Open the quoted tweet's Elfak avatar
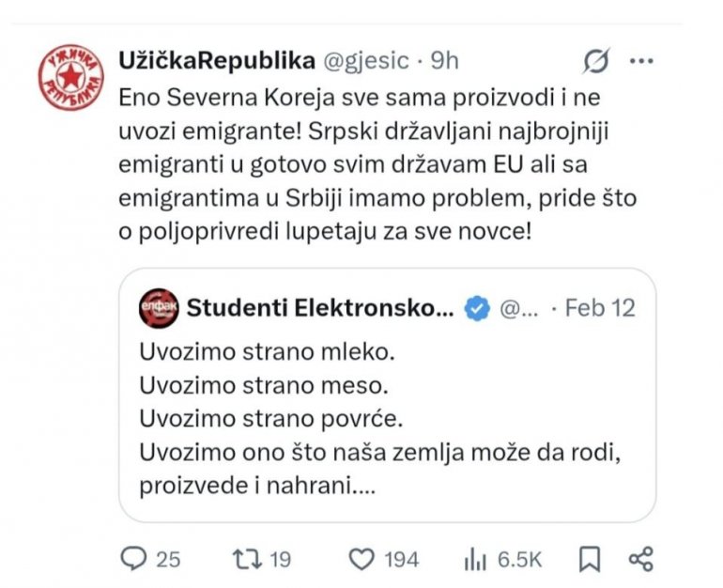 click(x=158, y=308)
